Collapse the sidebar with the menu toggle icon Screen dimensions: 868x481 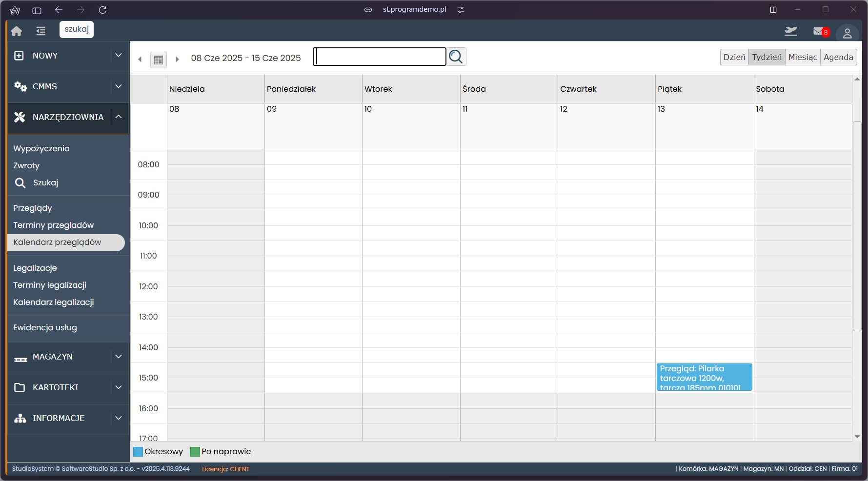(x=40, y=31)
